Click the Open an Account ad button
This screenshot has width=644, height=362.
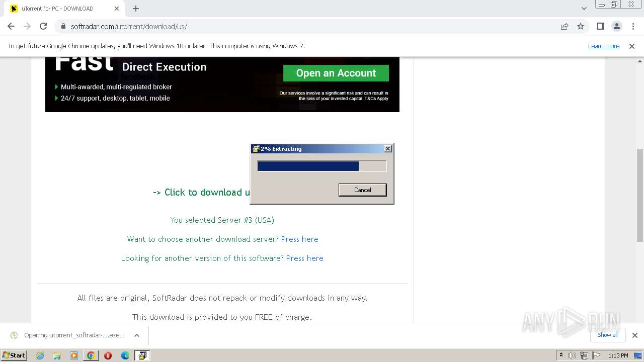point(336,73)
